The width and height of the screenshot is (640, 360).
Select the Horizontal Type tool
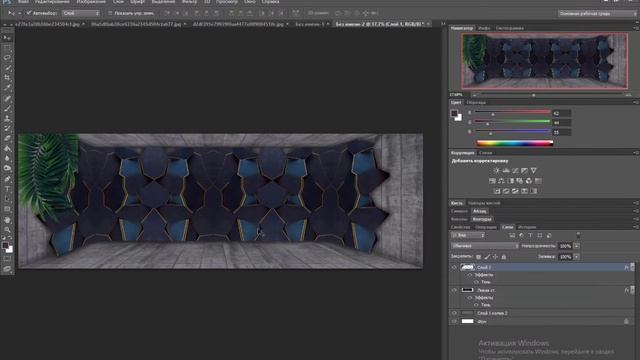point(7,189)
